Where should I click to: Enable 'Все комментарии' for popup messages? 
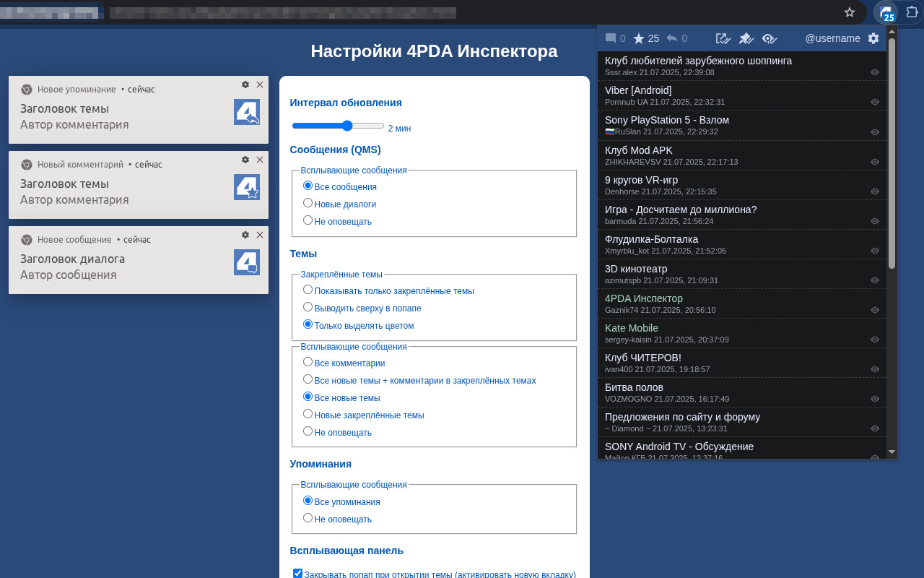[x=308, y=363]
